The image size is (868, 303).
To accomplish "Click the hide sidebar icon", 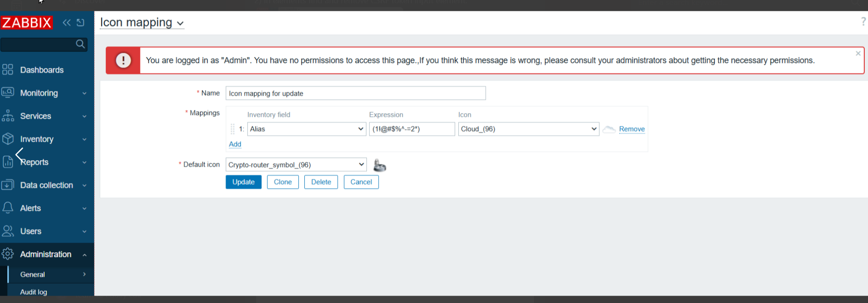I will (x=81, y=22).
